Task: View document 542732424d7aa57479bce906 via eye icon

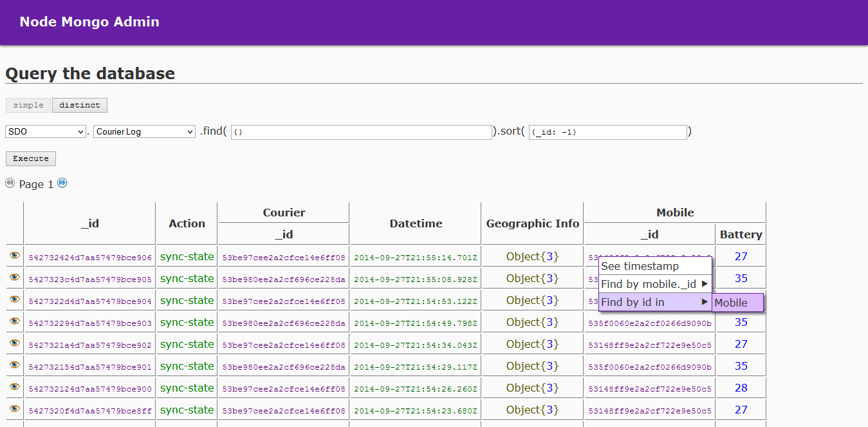Action: pos(15,256)
